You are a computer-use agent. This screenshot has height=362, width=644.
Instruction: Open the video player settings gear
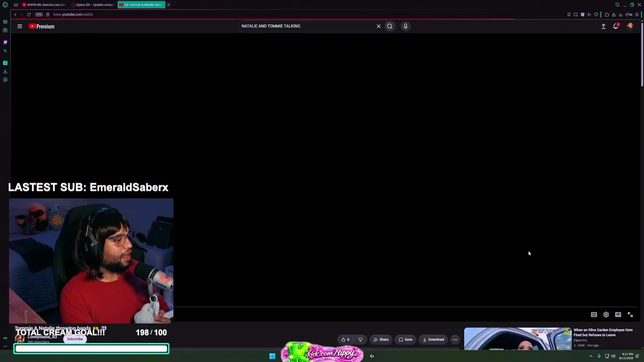click(x=606, y=315)
